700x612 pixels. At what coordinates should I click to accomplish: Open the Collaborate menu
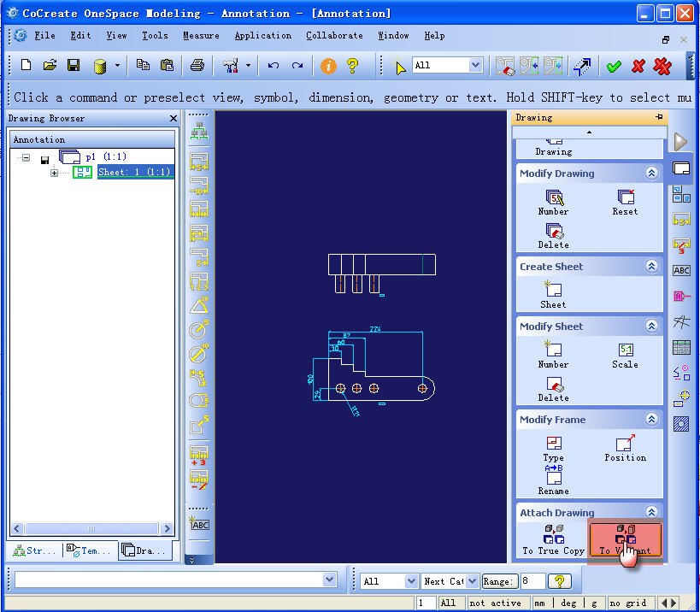tap(334, 36)
